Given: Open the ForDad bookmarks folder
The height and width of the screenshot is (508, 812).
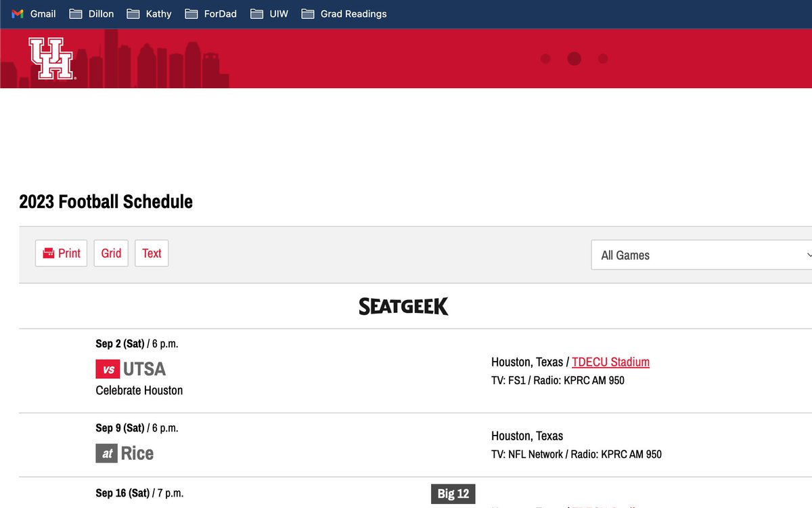Looking at the screenshot, I should [211, 14].
